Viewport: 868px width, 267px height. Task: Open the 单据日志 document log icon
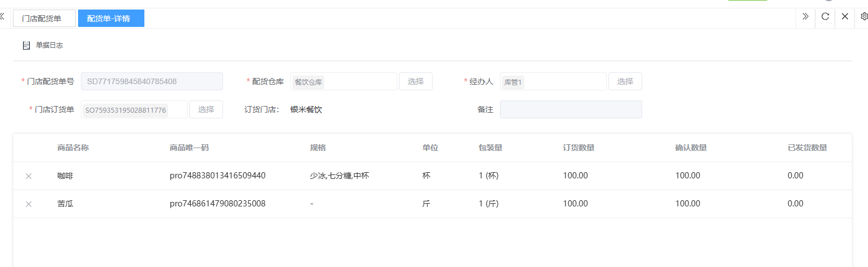point(26,45)
